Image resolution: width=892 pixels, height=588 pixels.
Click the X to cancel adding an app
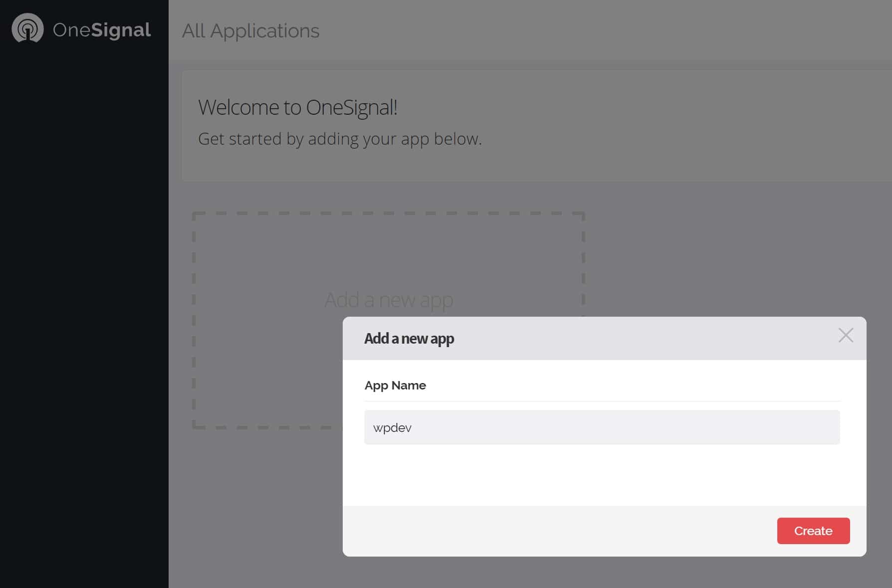(846, 336)
